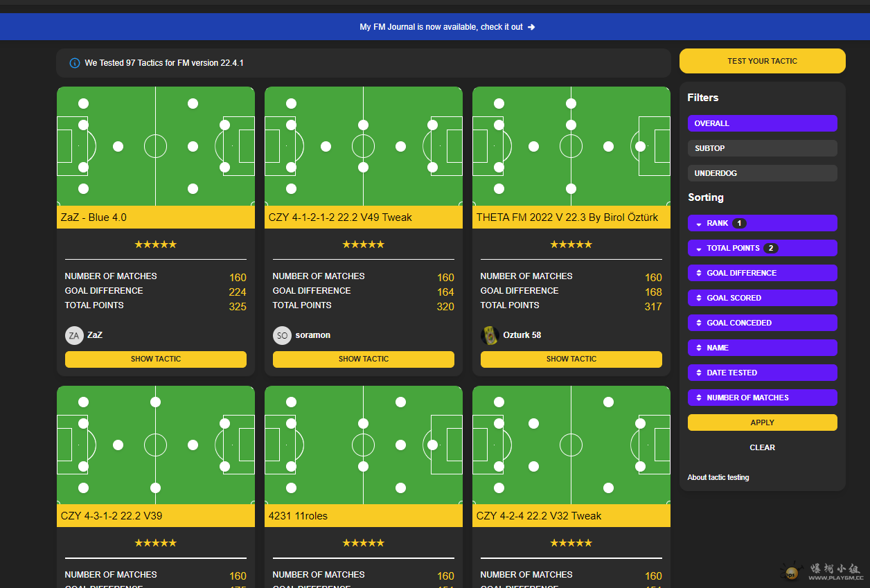The width and height of the screenshot is (870, 588).
Task: Sort by Goal Conceded
Action: point(762,323)
